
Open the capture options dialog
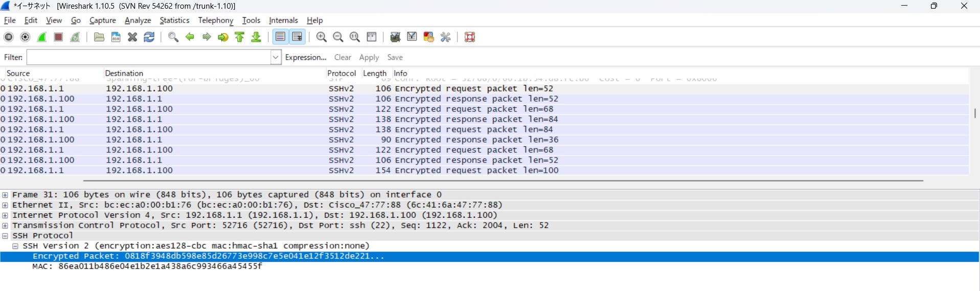tap(25, 37)
